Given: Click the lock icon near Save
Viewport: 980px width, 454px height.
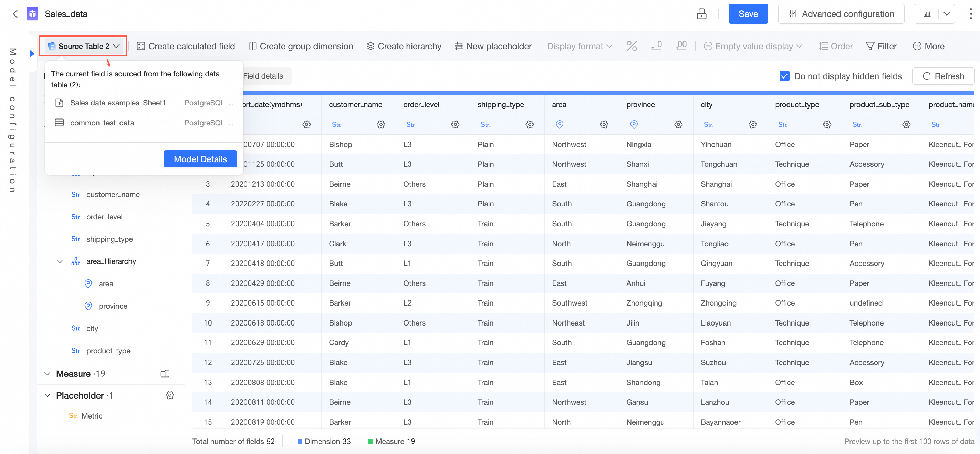Looking at the screenshot, I should point(701,14).
